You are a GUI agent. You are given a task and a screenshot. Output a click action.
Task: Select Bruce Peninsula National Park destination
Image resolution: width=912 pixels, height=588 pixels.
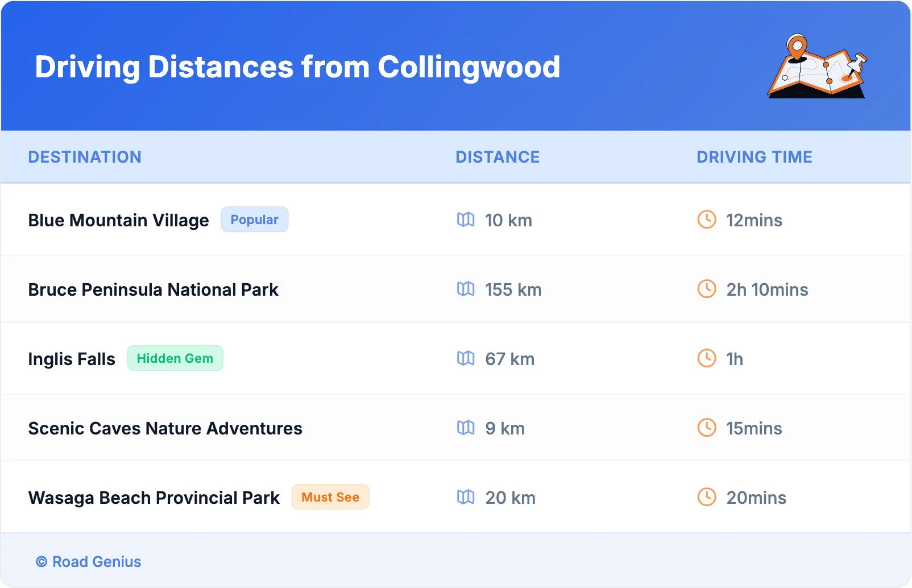pos(154,289)
